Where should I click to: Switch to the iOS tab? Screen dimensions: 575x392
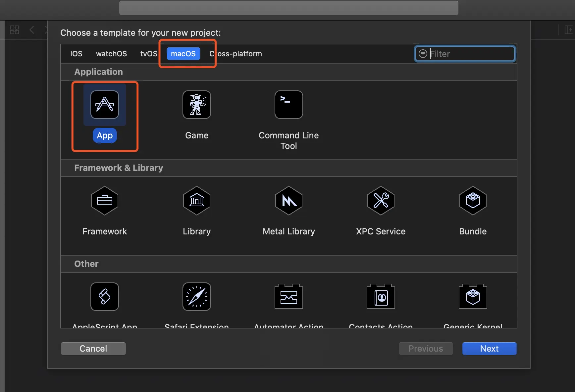(76, 54)
